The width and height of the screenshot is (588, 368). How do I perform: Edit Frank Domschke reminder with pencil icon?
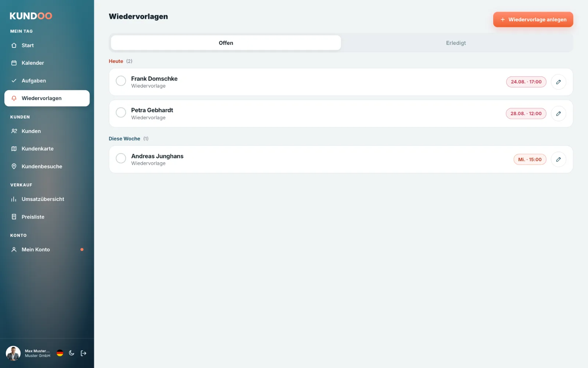(558, 82)
